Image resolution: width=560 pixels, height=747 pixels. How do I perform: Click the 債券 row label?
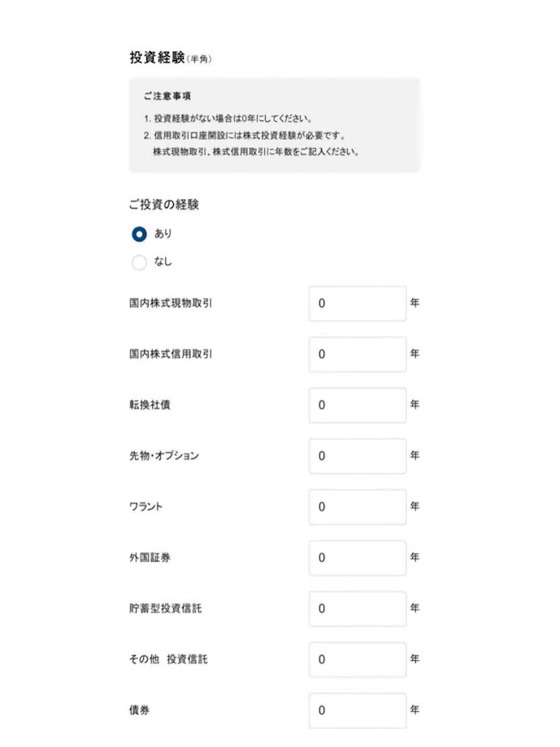click(x=140, y=710)
